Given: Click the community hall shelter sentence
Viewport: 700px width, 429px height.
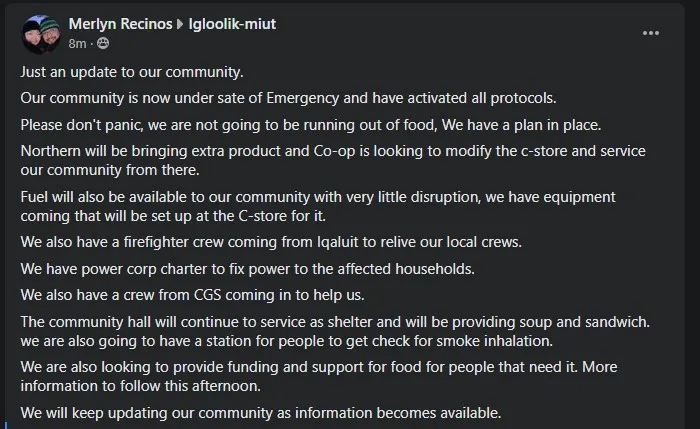Looking at the screenshot, I should [335, 322].
